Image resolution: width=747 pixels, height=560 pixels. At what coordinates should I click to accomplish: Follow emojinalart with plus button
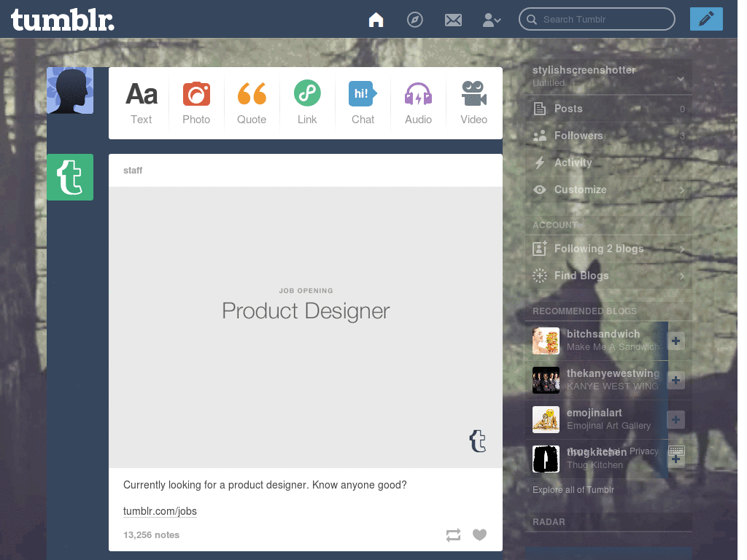coord(676,419)
